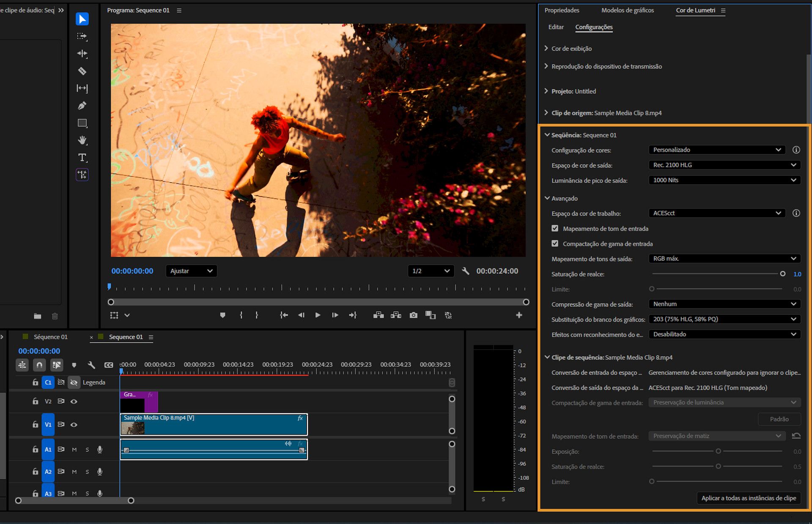Image resolution: width=812 pixels, height=524 pixels.
Task: Expand the Cor de exibição section
Action: (x=546, y=48)
